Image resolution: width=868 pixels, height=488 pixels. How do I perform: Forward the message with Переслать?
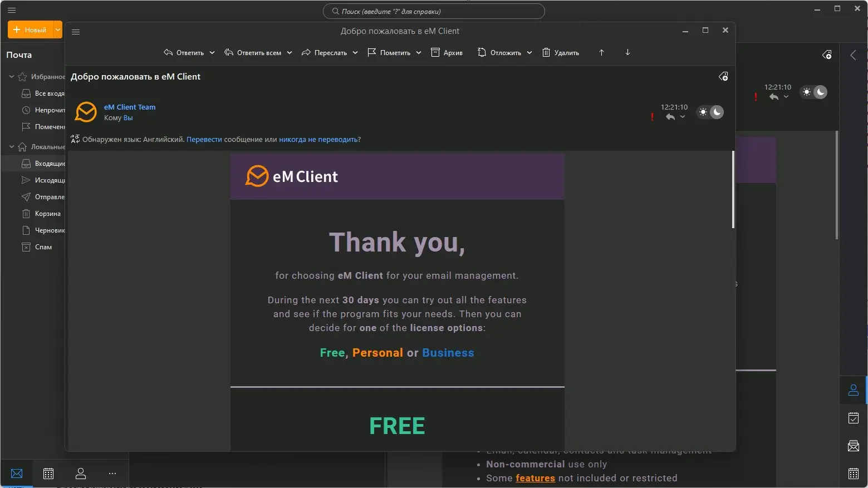click(324, 53)
